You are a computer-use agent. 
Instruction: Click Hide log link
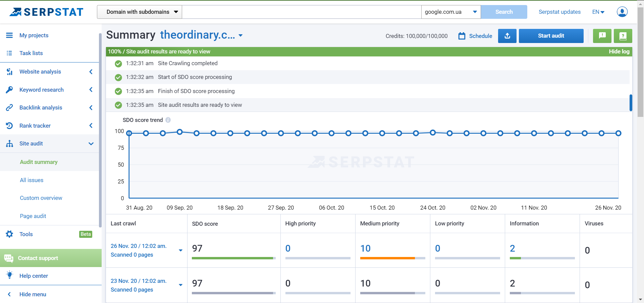point(619,51)
